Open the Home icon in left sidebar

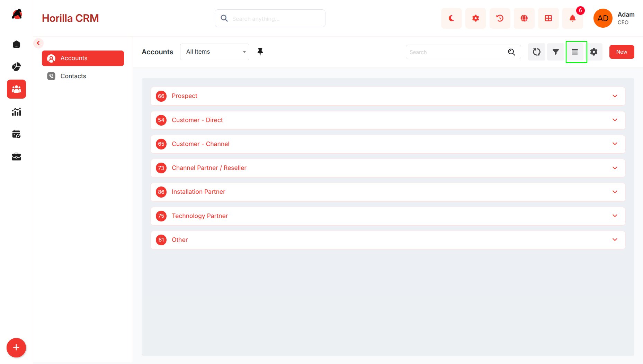click(x=16, y=44)
